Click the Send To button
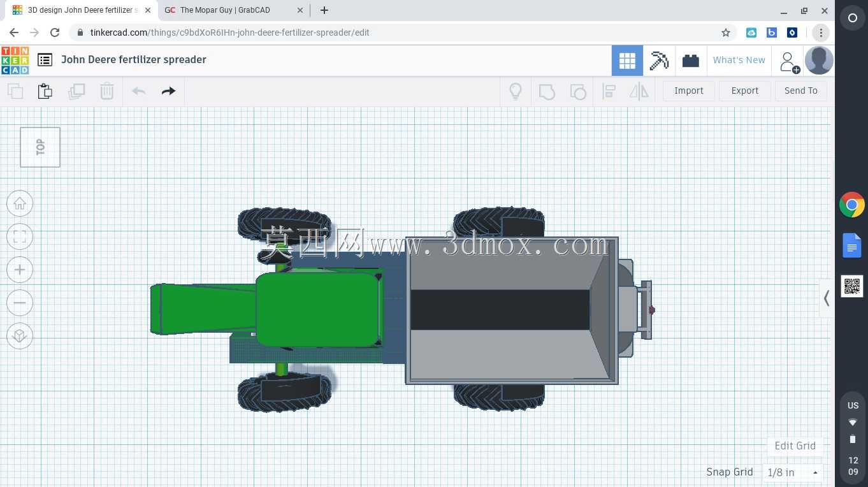Screen dimensions: 868x487 [801, 91]
